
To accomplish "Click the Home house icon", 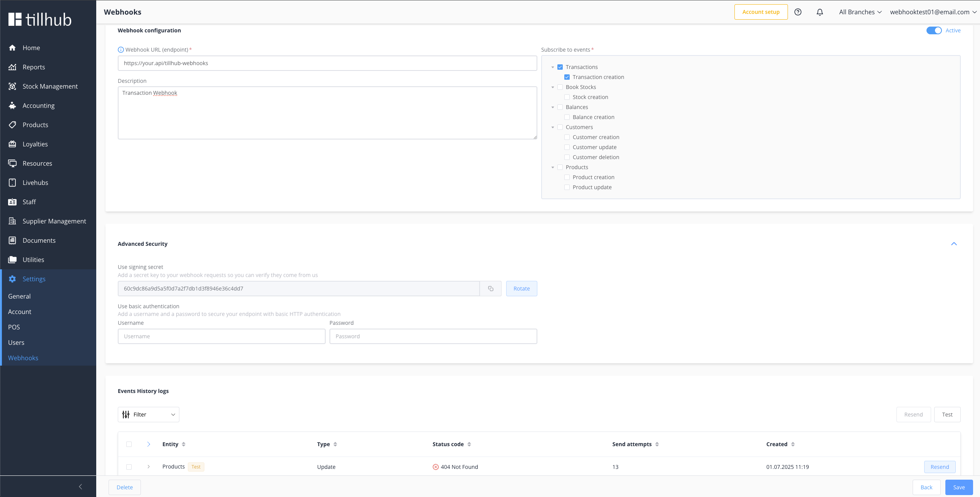I will click(x=12, y=48).
